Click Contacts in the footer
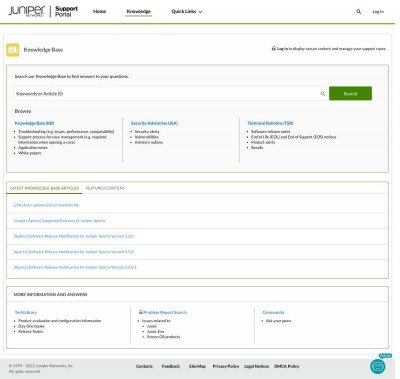The width and height of the screenshot is (400, 379). [x=144, y=366]
